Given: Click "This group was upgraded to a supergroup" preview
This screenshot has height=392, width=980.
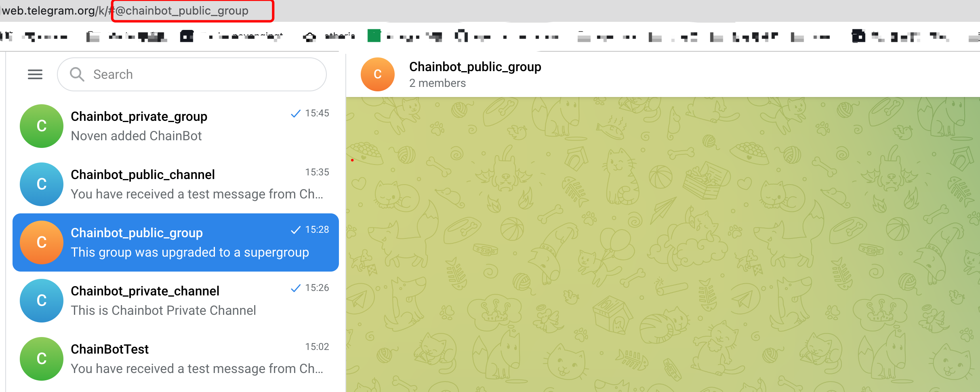Looking at the screenshot, I should [x=190, y=252].
